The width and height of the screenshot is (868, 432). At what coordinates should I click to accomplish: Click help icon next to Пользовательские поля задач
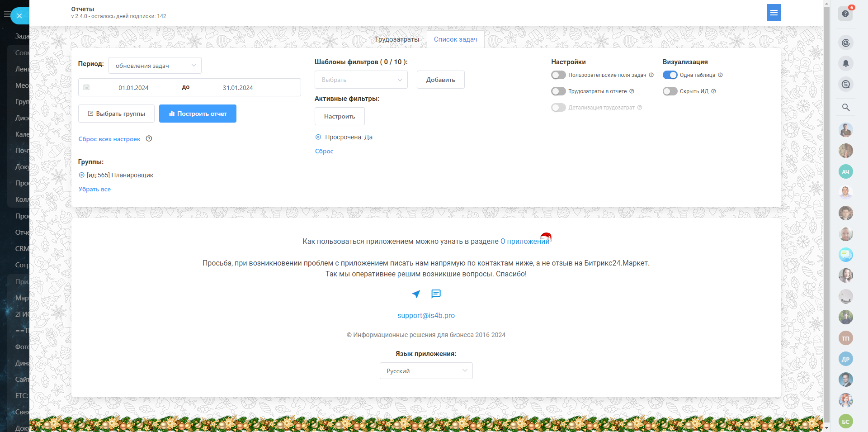(x=651, y=75)
